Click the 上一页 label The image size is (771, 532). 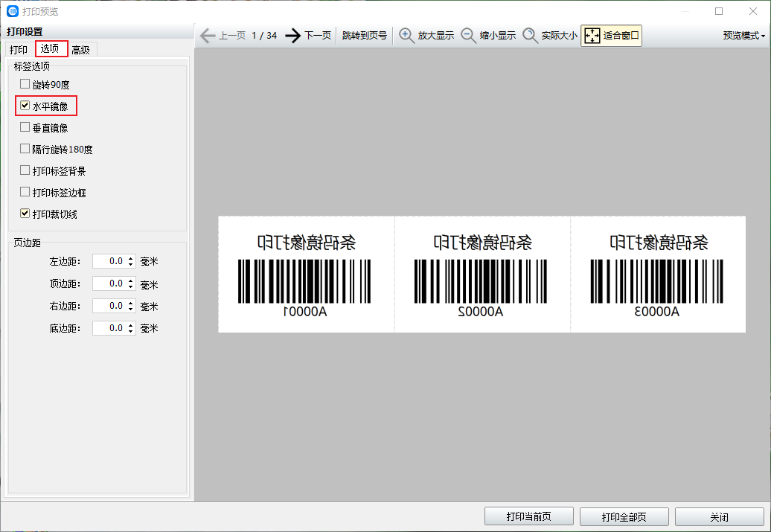(232, 36)
